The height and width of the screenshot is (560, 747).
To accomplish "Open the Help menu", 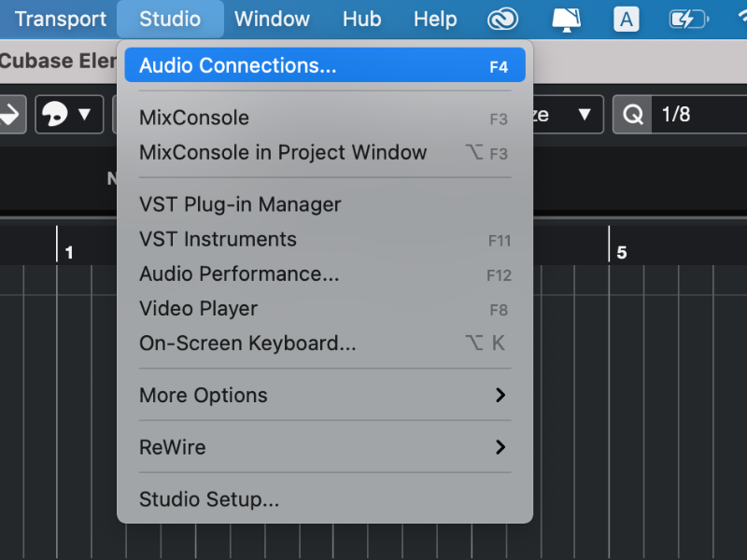I will (x=435, y=19).
